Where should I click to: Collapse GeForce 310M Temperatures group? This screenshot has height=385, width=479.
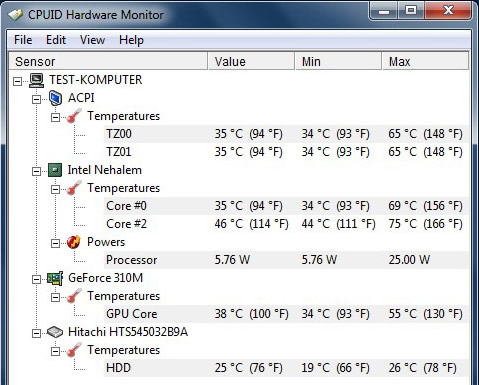(x=55, y=297)
